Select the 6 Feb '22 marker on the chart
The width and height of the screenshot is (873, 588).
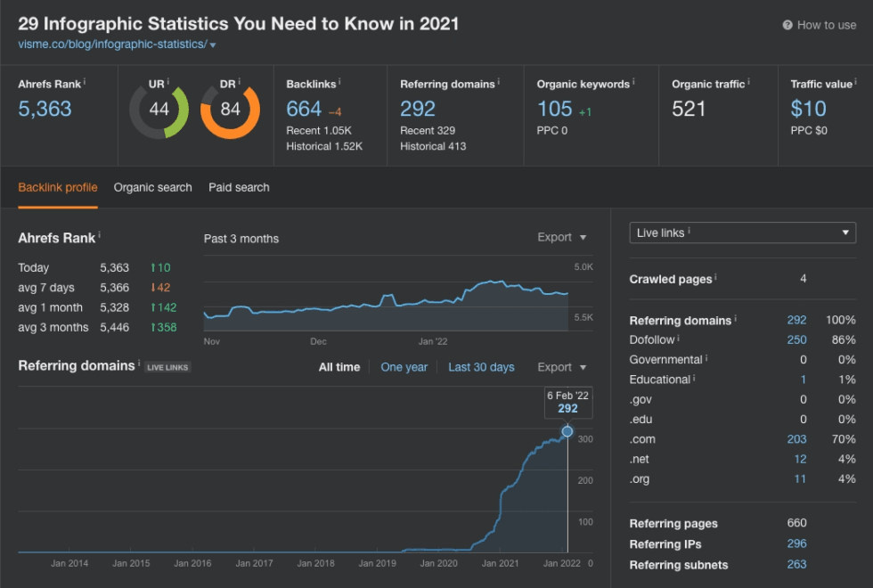coord(567,430)
